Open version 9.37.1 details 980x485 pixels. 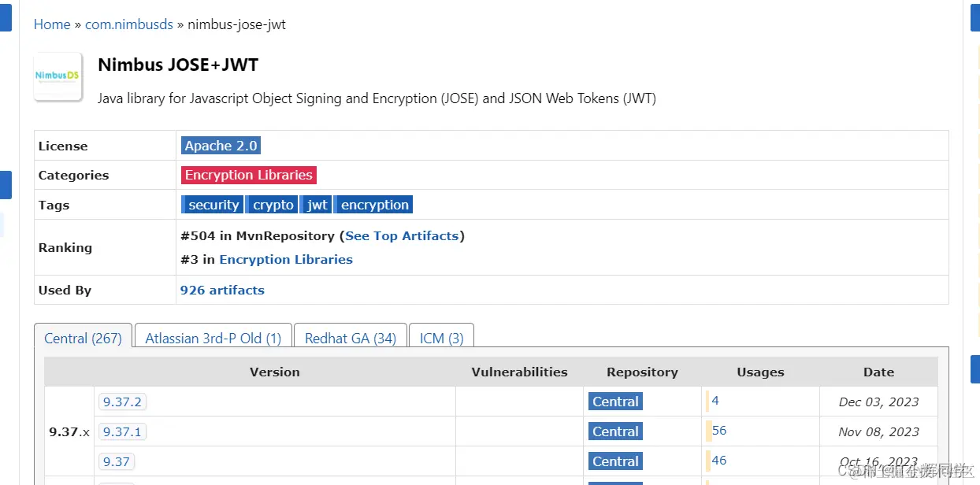[x=122, y=431]
